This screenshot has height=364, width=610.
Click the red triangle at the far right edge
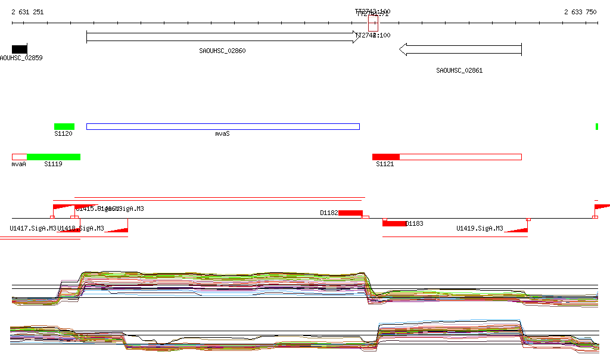coord(602,207)
